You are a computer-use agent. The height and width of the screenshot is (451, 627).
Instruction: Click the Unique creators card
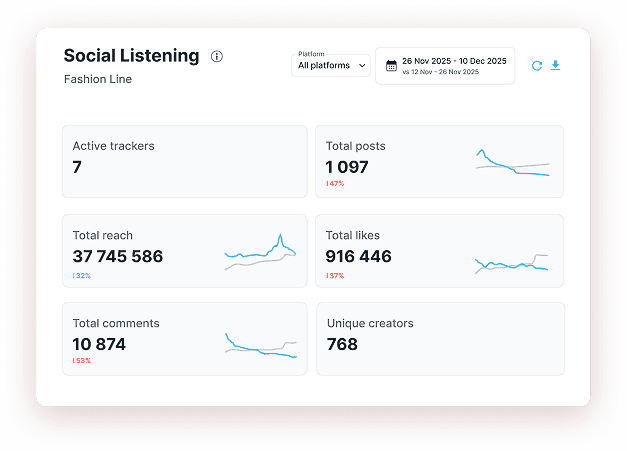[x=440, y=339]
